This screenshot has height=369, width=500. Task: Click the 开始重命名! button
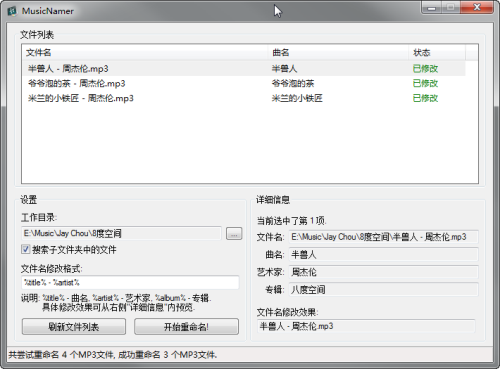coord(186,327)
